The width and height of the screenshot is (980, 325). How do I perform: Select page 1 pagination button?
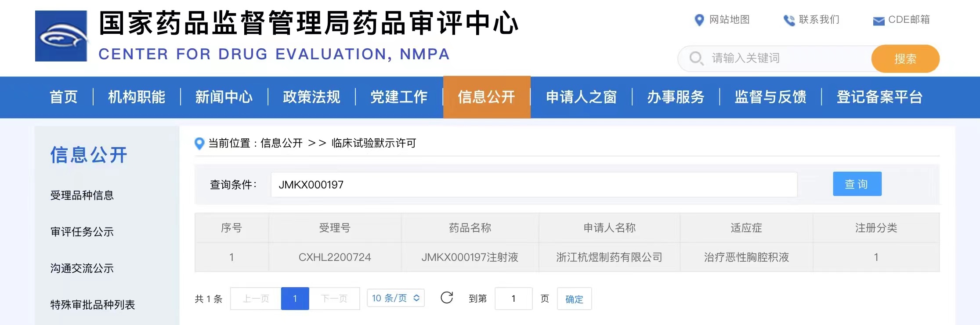[295, 299]
